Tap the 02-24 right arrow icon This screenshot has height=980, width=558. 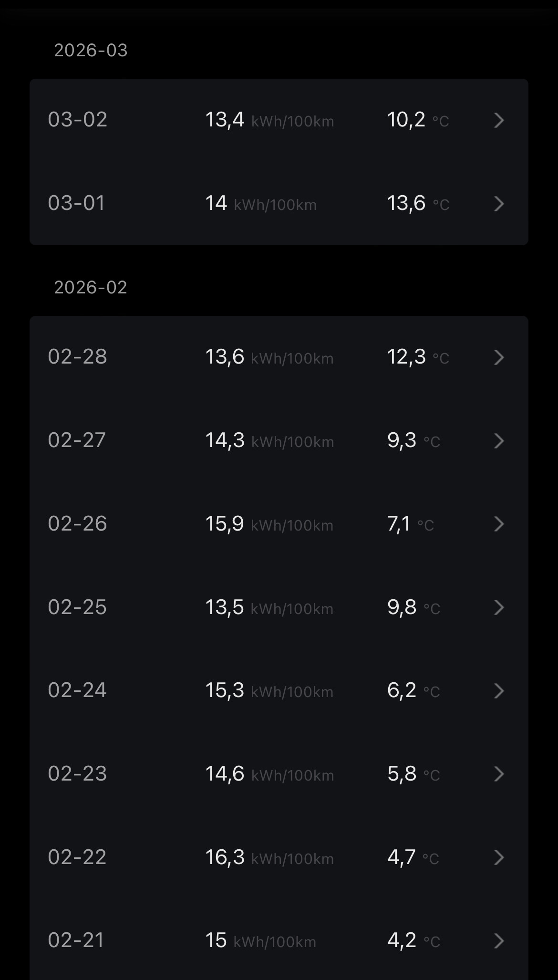[x=499, y=691]
